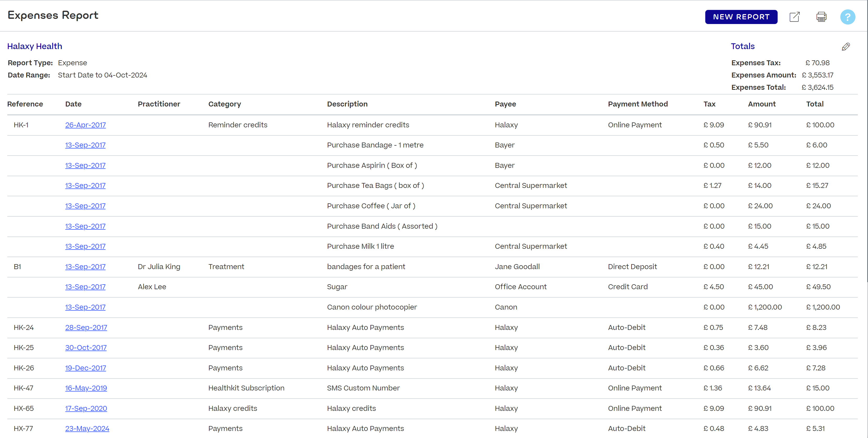Image resolution: width=868 pixels, height=438 pixels.
Task: Open the 16-May-2019 SMS Custom Number expense
Action: [x=86, y=388]
